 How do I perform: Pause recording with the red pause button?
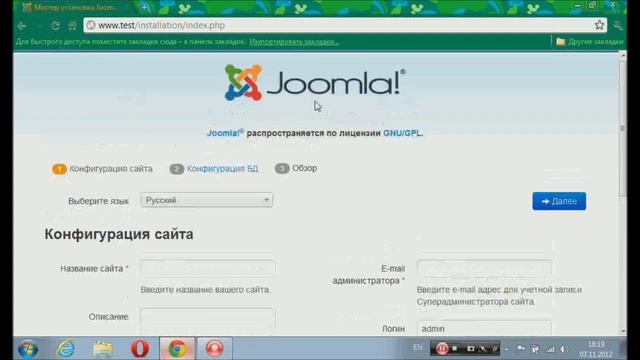pyautogui.click(x=442, y=349)
